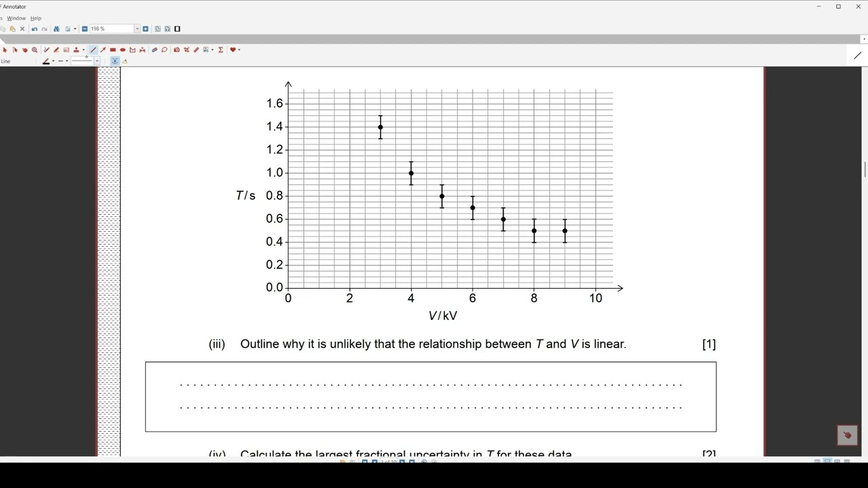The width and height of the screenshot is (868, 488).
Task: Click the blue zoom out minus button
Action: coord(85,29)
